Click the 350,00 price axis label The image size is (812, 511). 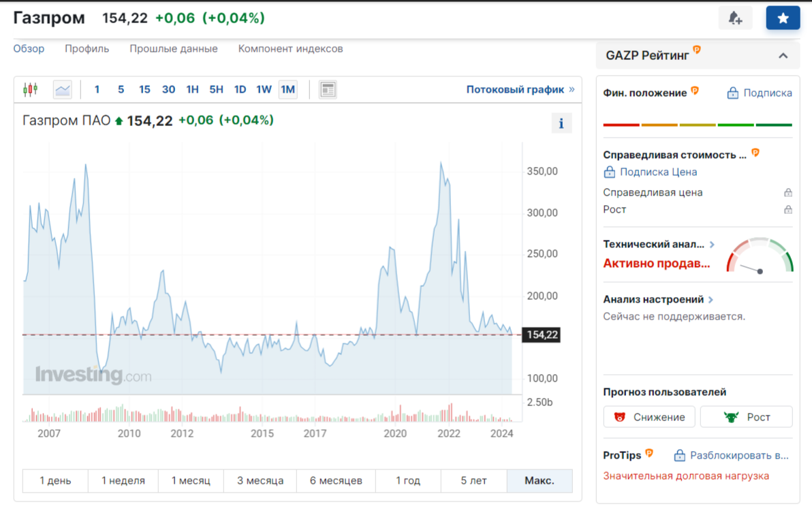(x=542, y=172)
